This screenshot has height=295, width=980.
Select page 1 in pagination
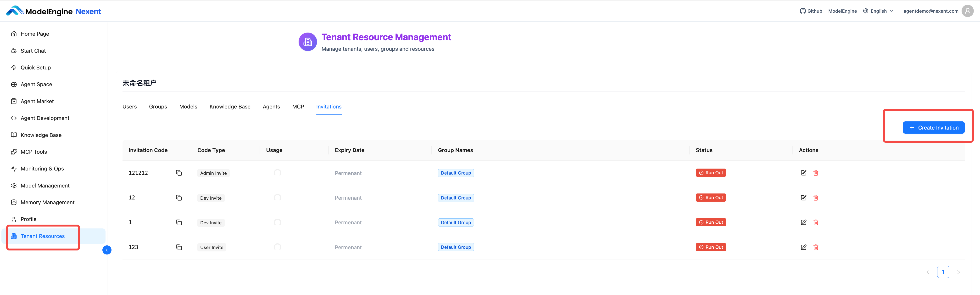943,272
